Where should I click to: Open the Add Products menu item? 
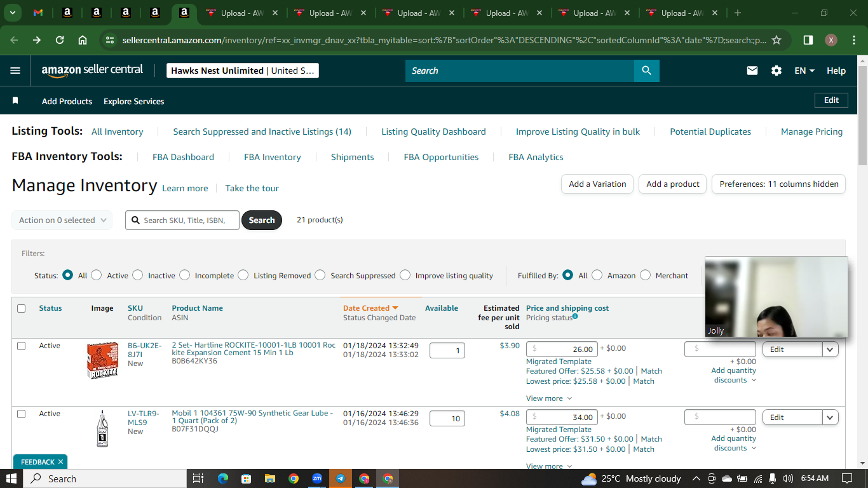pos(67,101)
